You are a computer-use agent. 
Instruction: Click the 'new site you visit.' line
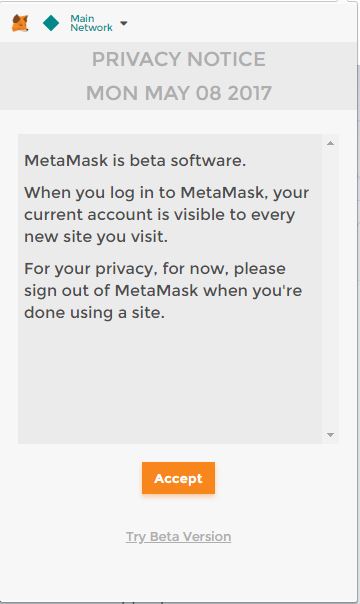96,237
